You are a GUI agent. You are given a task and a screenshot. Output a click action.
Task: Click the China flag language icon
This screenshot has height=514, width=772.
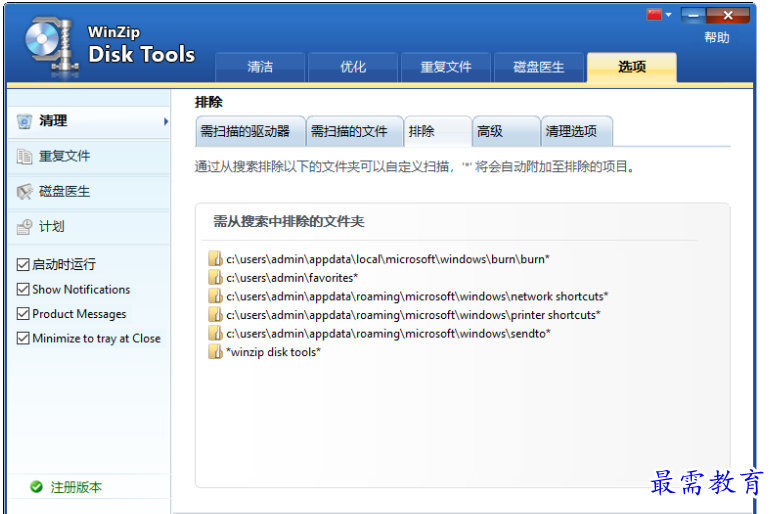coord(654,15)
